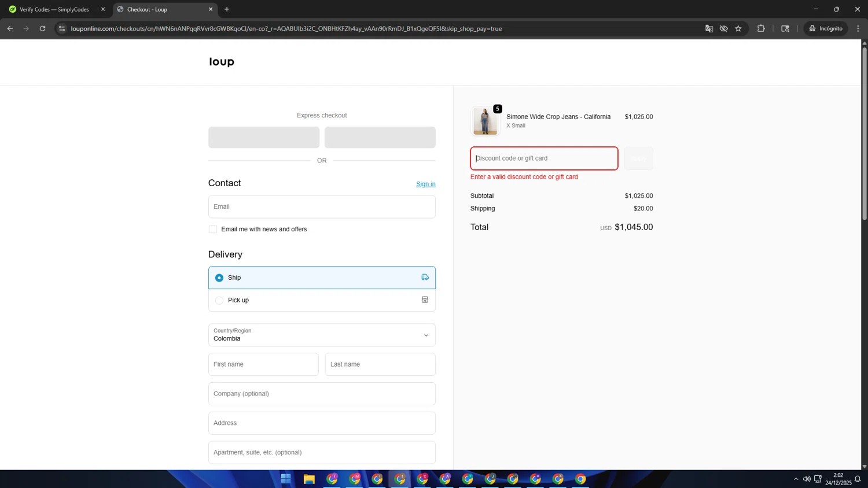Open Chrome's three-dot menu
The image size is (868, 488).
(858, 28)
